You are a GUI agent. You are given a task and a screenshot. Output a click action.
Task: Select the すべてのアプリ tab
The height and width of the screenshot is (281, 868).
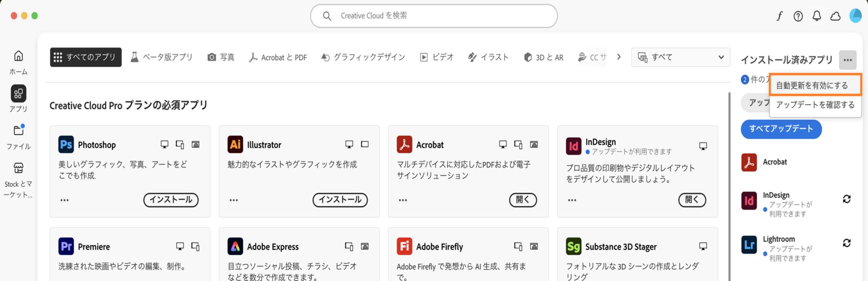(85, 57)
